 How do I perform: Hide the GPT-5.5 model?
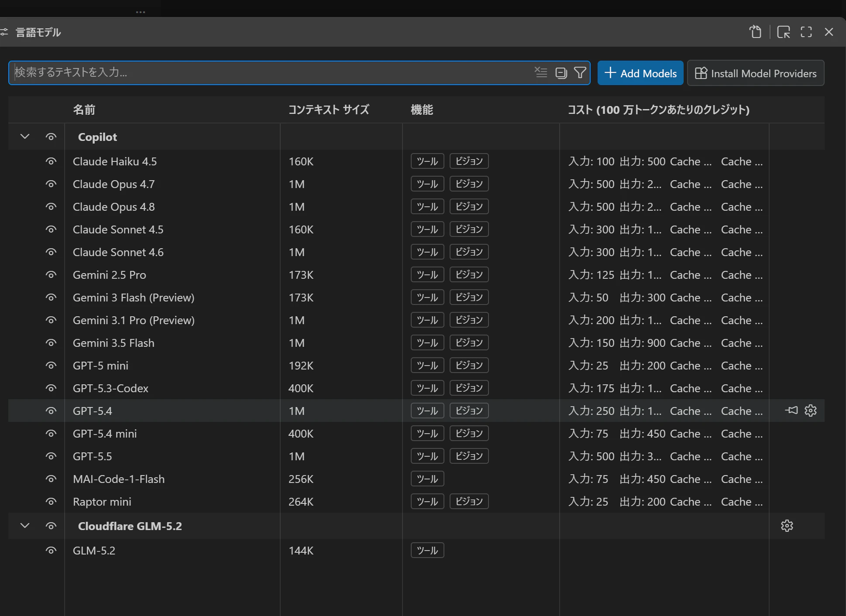pos(51,456)
